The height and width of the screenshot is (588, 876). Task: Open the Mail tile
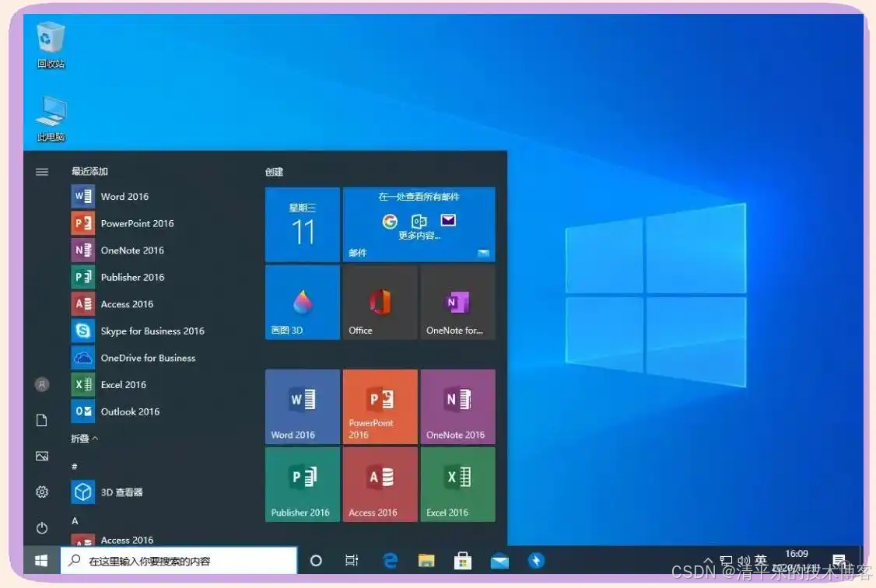419,225
